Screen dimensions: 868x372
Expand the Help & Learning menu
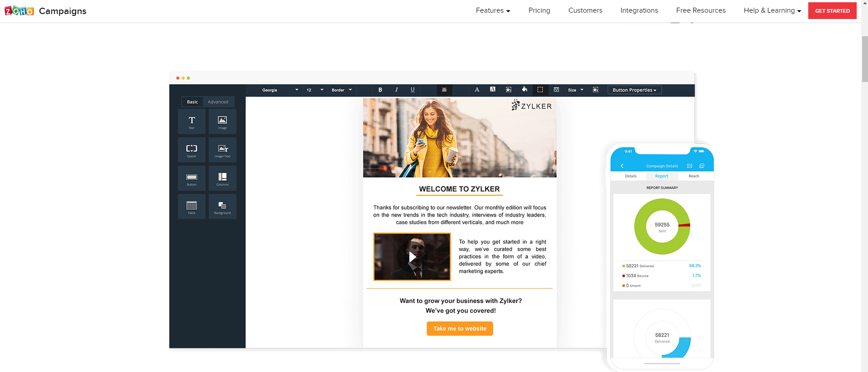(772, 10)
